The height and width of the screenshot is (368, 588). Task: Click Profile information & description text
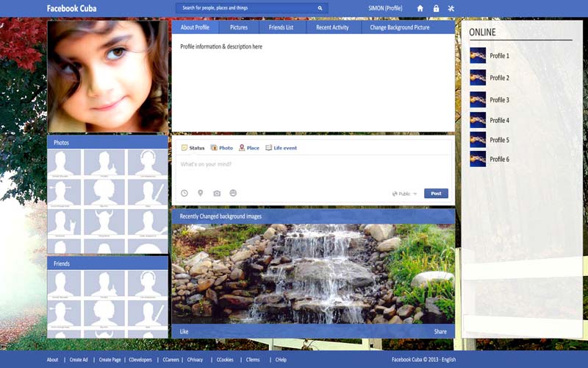coord(221,46)
